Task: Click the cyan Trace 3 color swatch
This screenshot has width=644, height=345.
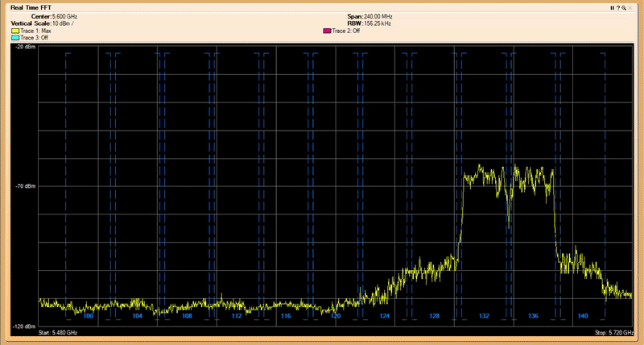Action: click(x=15, y=38)
